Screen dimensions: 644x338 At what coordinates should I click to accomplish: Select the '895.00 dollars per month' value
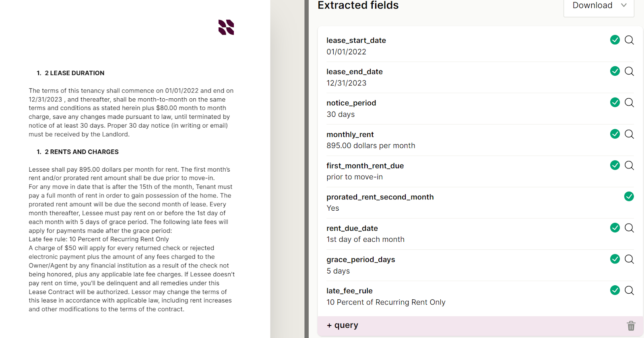371,145
